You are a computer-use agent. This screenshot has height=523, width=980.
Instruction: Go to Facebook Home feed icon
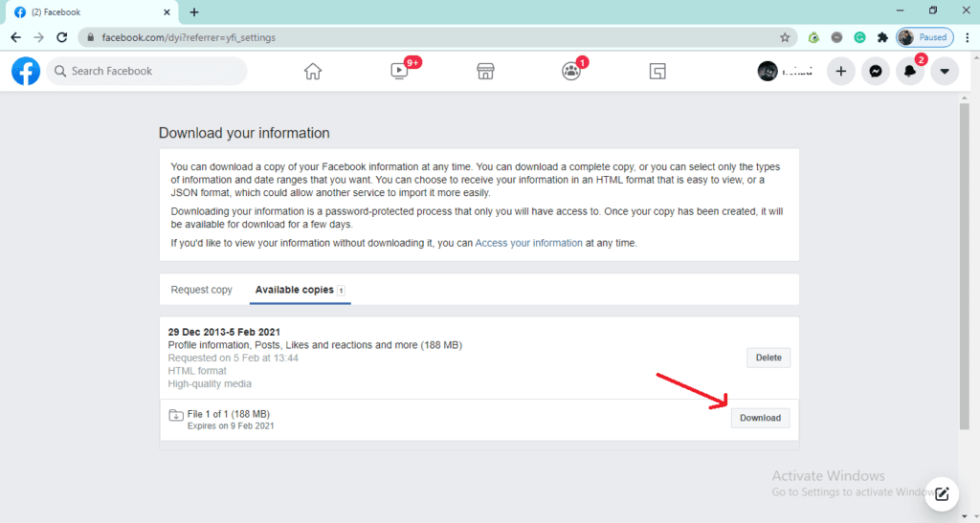[x=313, y=71]
